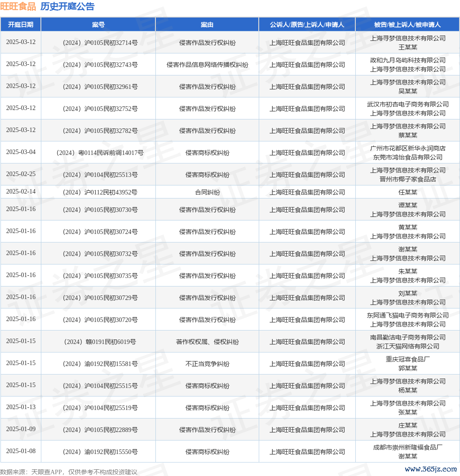Viewport: 460px width, 476px height.
Task: Click case number 粤0114民诉前调14017号
Action: tap(100, 153)
